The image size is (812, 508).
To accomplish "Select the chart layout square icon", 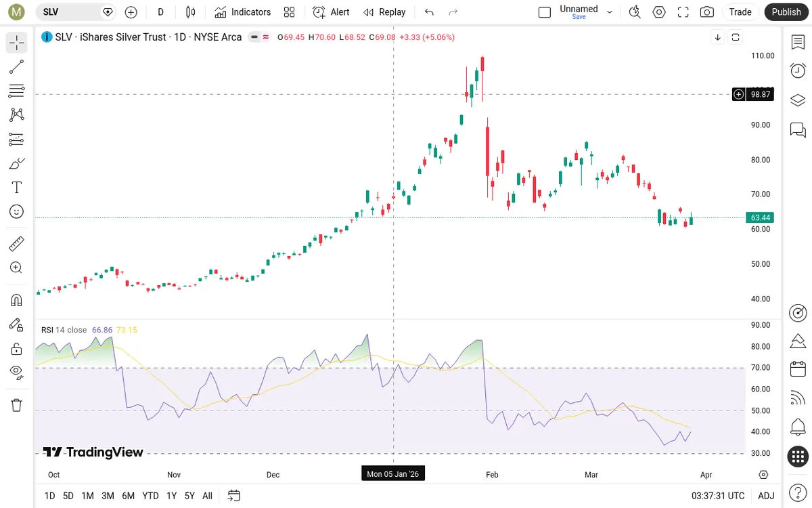I will 545,12.
